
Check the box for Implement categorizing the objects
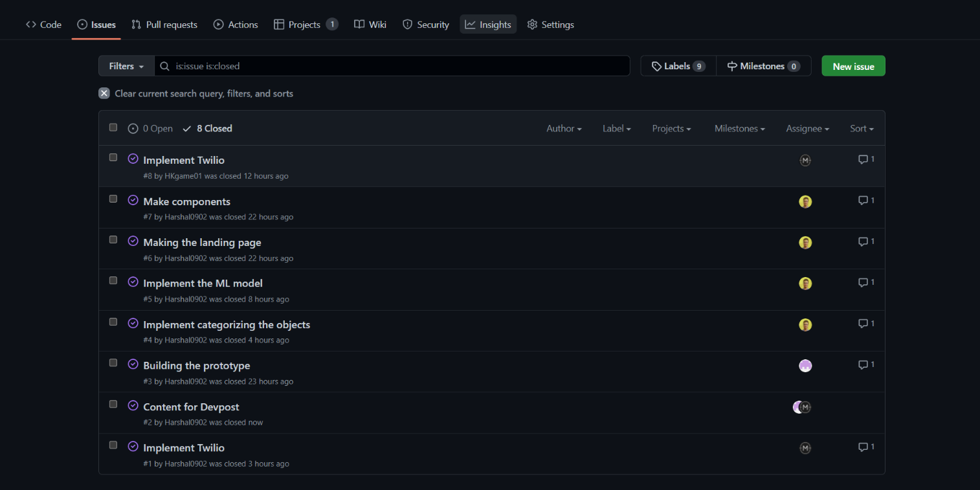pos(113,322)
